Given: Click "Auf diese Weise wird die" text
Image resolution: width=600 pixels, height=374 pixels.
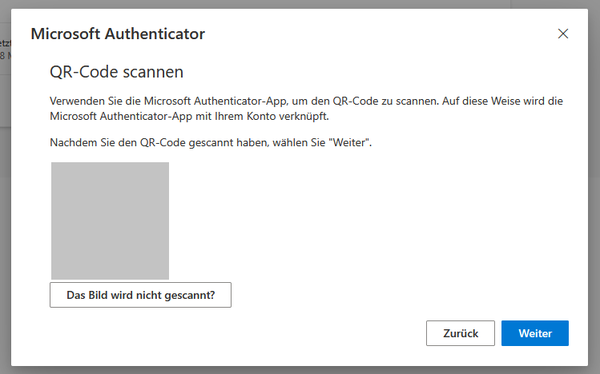Looking at the screenshot, I should click(502, 101).
